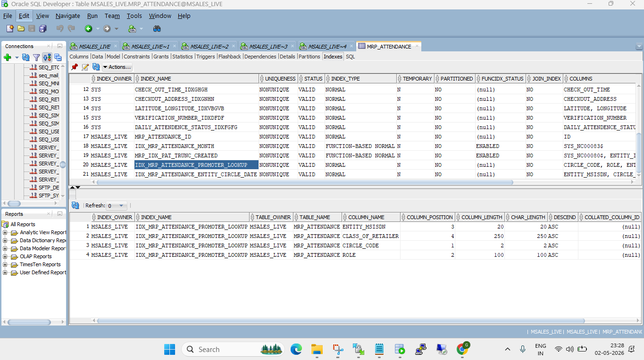Click green plus New Connection icon
Viewport: 644px width, 360px height.
click(7, 57)
